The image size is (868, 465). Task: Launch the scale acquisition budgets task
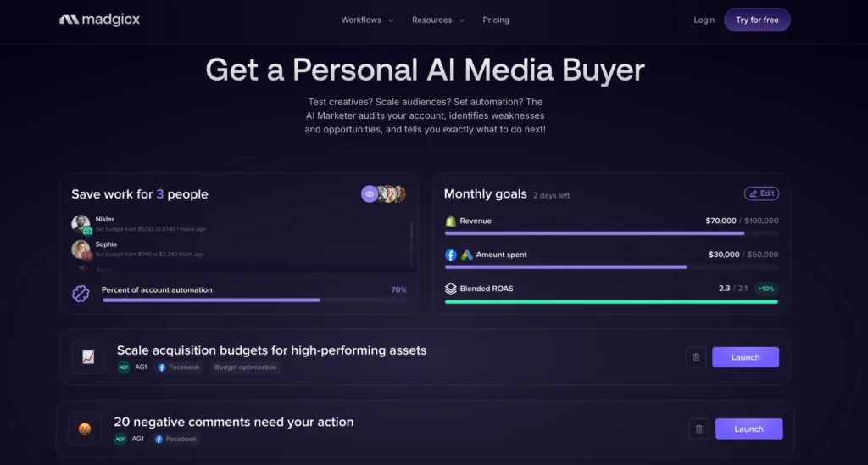[x=745, y=357]
